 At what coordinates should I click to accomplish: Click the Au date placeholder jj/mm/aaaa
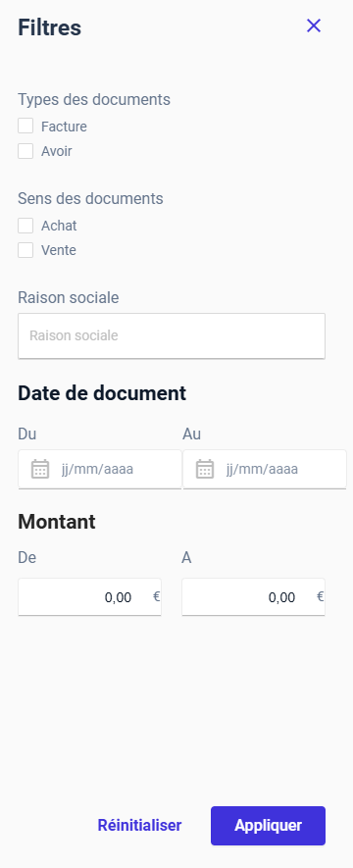pyautogui.click(x=262, y=470)
